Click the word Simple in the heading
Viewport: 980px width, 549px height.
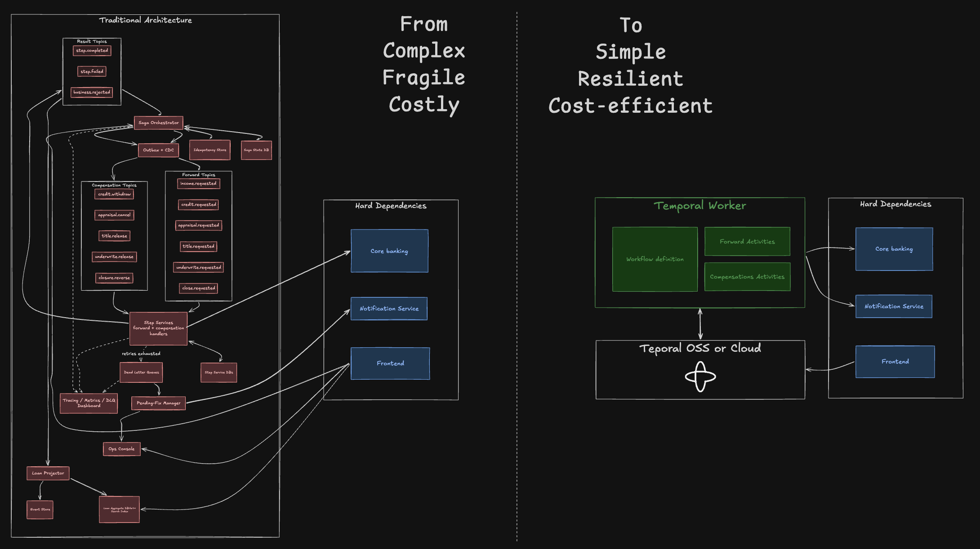pos(630,52)
